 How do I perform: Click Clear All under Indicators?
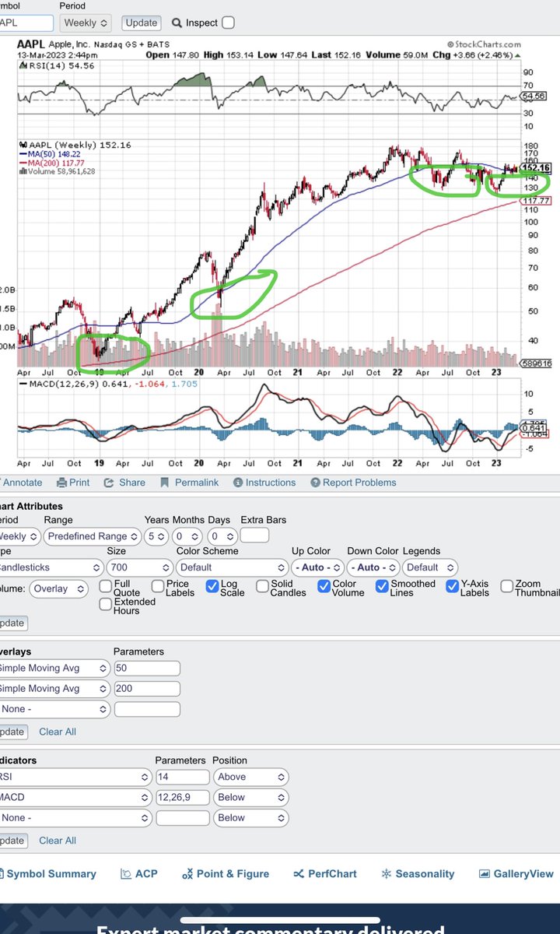click(x=58, y=841)
